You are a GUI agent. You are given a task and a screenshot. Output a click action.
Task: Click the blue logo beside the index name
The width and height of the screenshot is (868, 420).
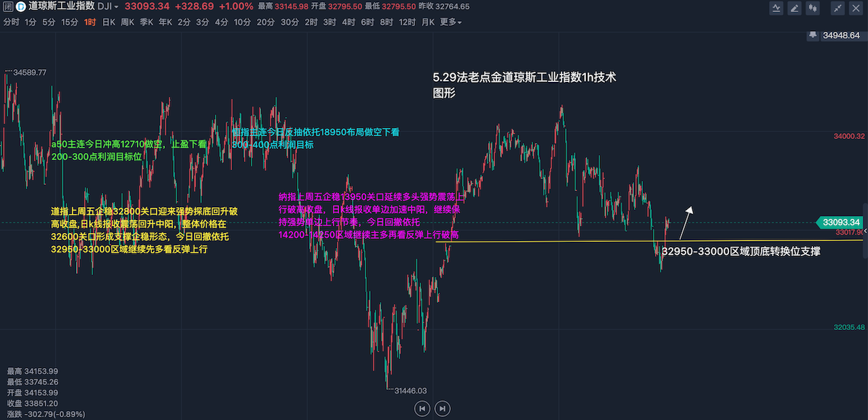(21, 7)
